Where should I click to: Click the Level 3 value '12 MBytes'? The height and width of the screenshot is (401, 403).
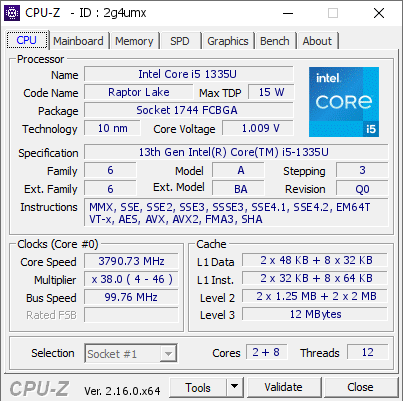pos(315,314)
